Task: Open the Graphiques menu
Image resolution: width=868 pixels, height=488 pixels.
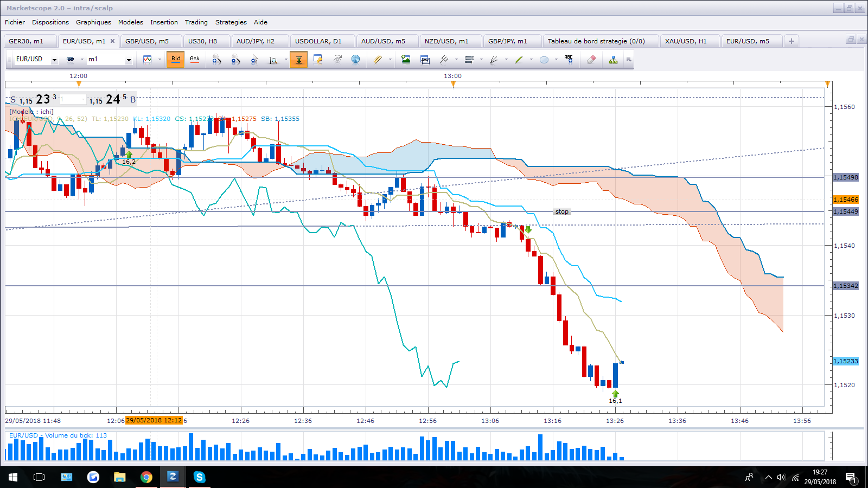Action: pyautogui.click(x=93, y=22)
